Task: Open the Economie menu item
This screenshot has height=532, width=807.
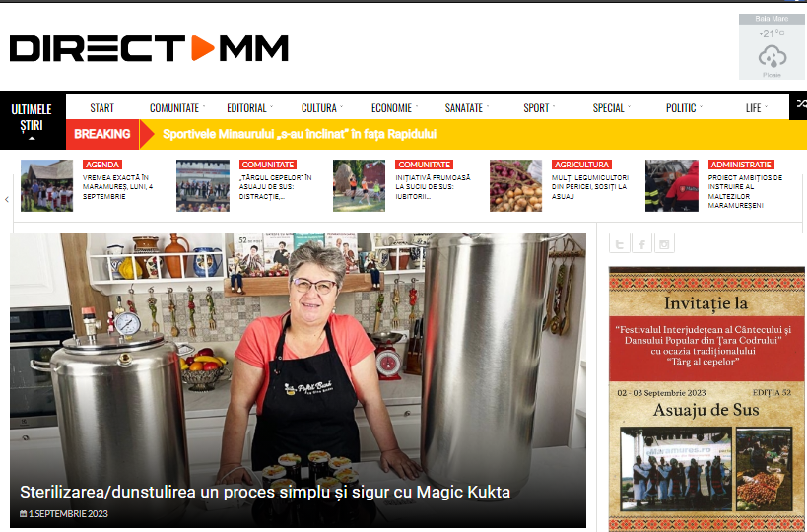Action: (x=394, y=108)
